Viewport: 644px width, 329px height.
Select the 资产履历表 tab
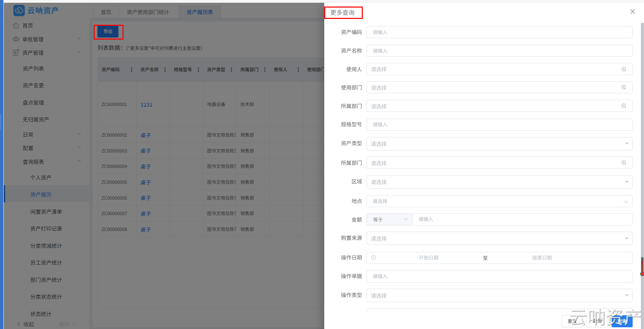[200, 12]
